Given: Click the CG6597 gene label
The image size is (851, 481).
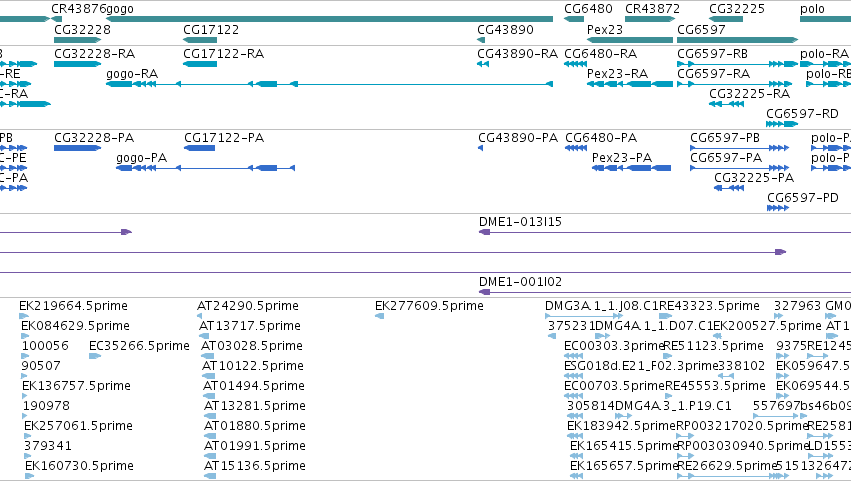Looking at the screenshot, I should [x=701, y=30].
